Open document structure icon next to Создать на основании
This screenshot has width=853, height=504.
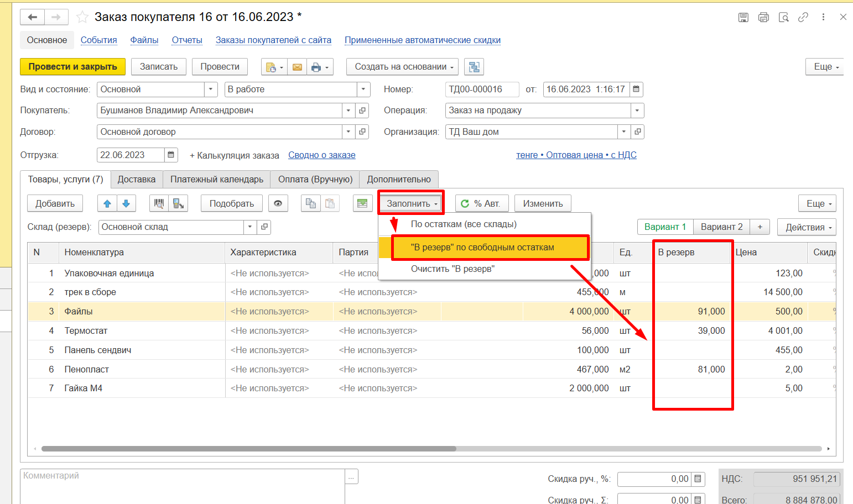click(x=474, y=67)
